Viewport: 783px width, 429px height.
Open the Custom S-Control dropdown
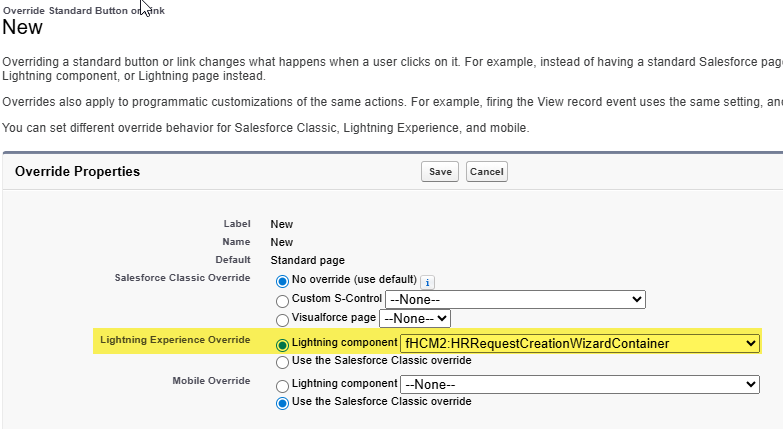click(515, 299)
